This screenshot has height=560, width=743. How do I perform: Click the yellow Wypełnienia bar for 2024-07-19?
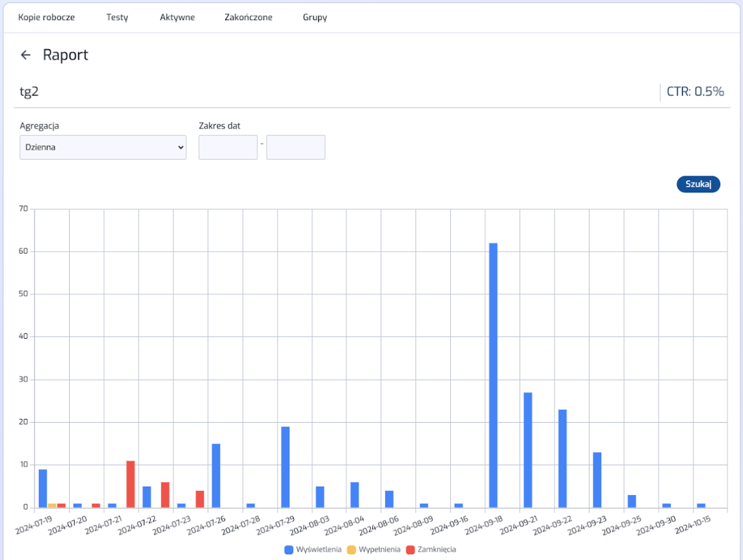click(x=52, y=505)
